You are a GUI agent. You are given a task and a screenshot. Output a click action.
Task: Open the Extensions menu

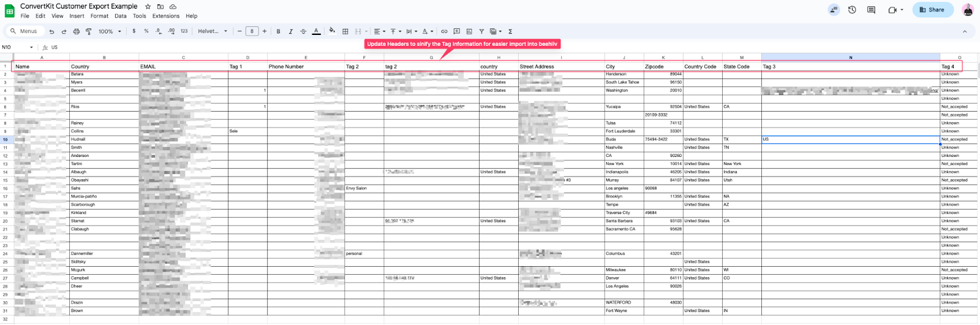[165, 16]
